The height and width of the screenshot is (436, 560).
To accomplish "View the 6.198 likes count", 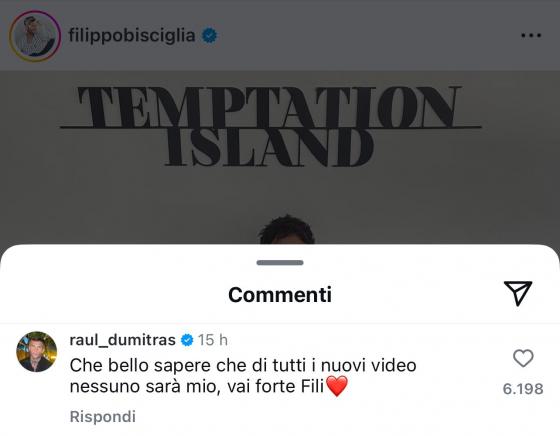I will pos(523,389).
